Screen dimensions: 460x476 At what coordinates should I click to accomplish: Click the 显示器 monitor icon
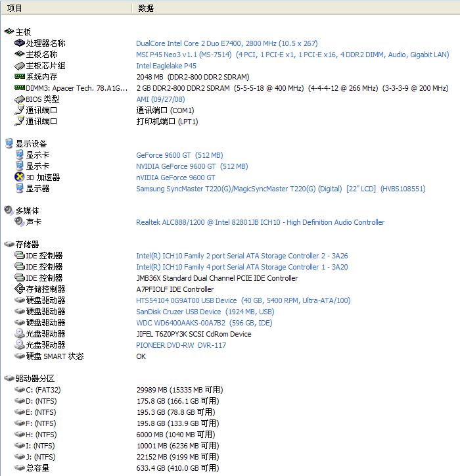(x=20, y=188)
